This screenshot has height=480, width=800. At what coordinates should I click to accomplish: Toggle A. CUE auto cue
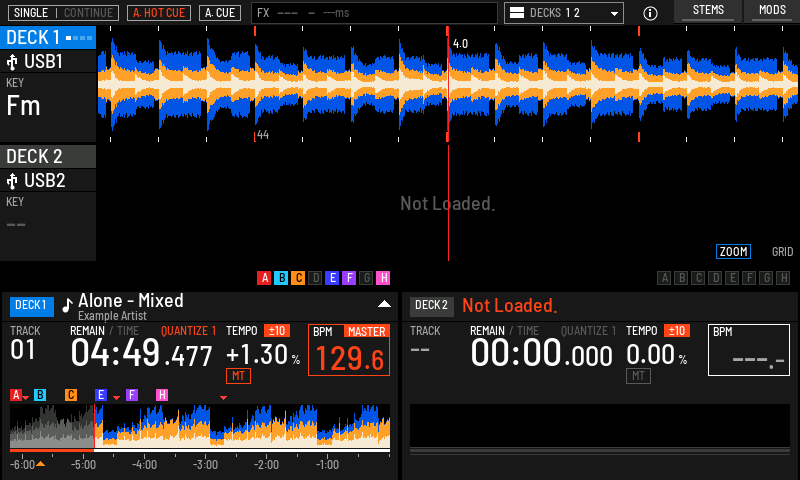tap(220, 13)
